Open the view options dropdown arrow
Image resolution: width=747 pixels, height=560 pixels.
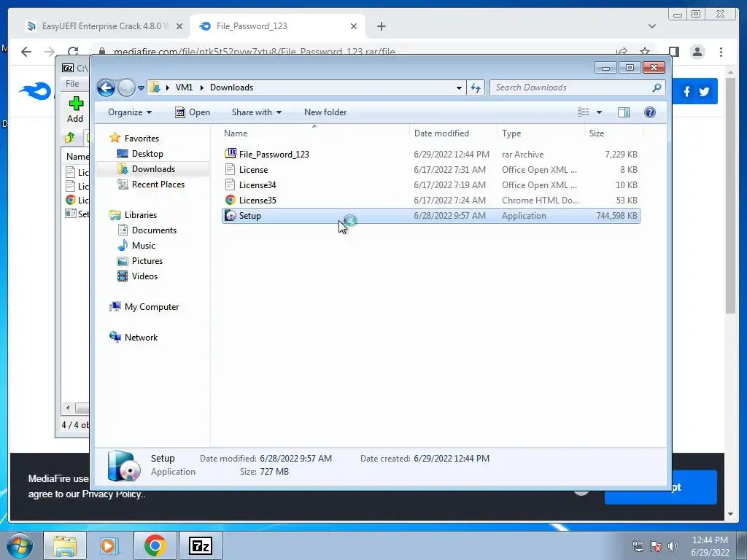tap(600, 112)
